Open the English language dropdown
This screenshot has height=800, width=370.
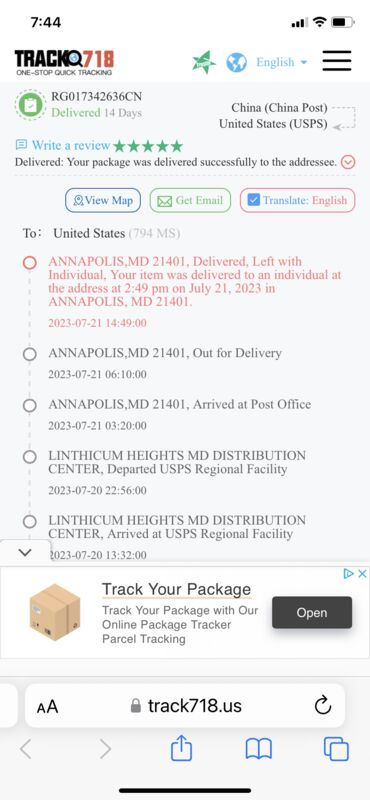(282, 62)
